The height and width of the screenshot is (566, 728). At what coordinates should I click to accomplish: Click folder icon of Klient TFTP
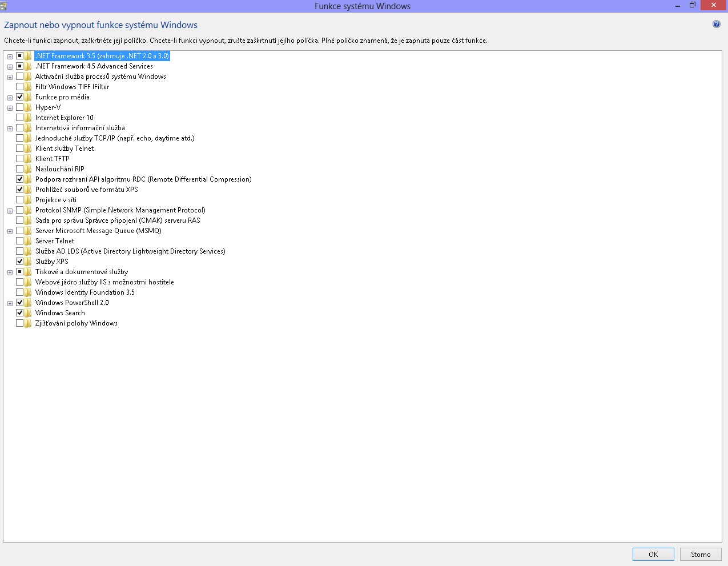click(x=28, y=159)
